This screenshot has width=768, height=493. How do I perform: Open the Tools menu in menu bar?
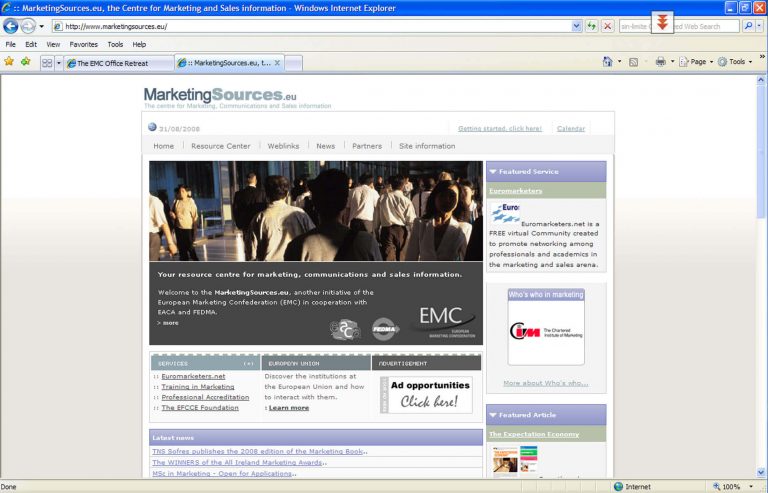115,44
